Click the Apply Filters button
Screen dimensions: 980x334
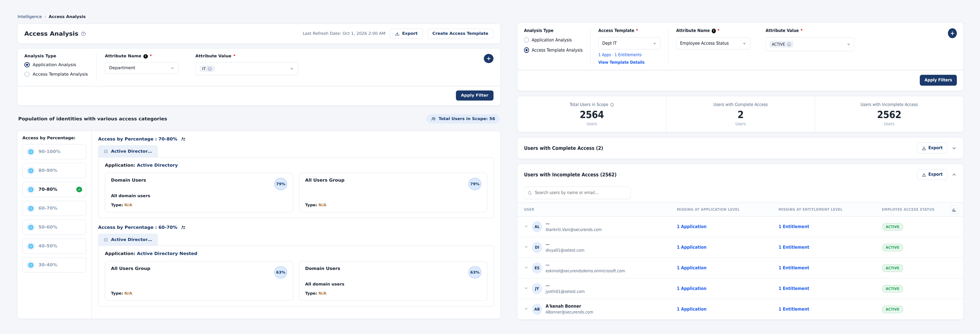tap(938, 80)
